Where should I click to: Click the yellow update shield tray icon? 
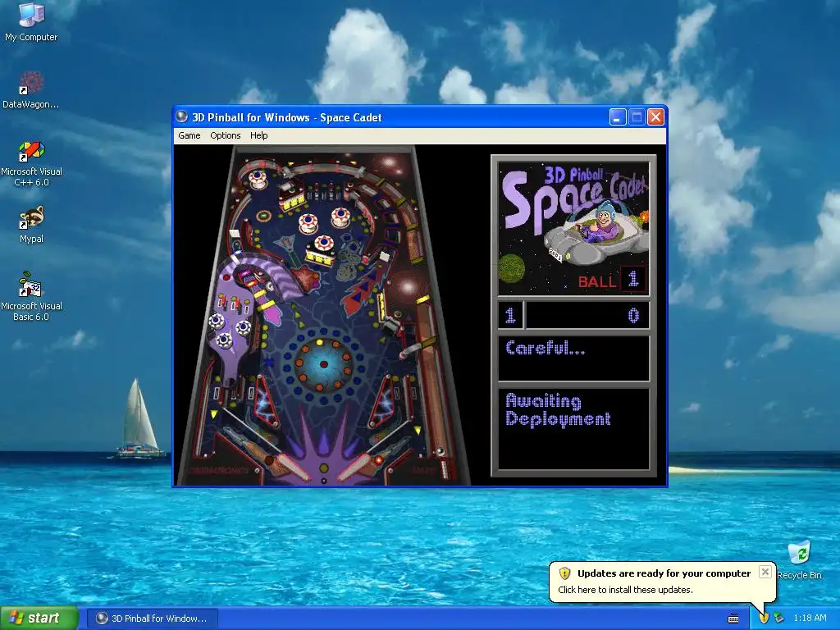764,619
